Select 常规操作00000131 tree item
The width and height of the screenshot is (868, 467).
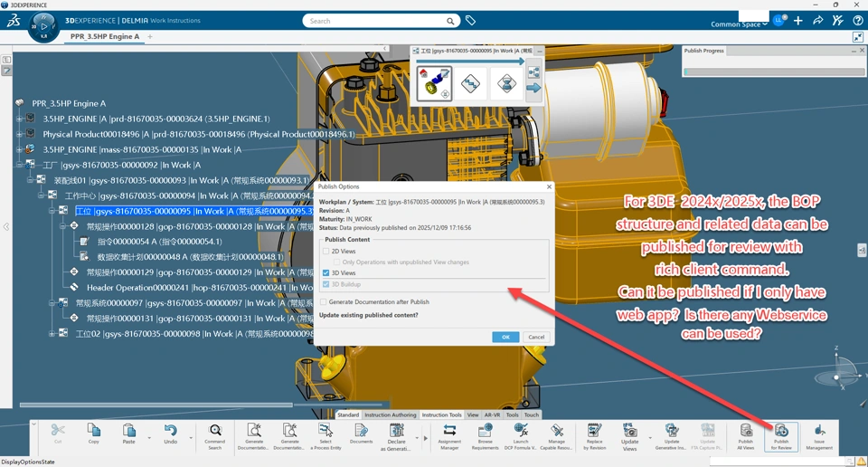pyautogui.click(x=200, y=319)
